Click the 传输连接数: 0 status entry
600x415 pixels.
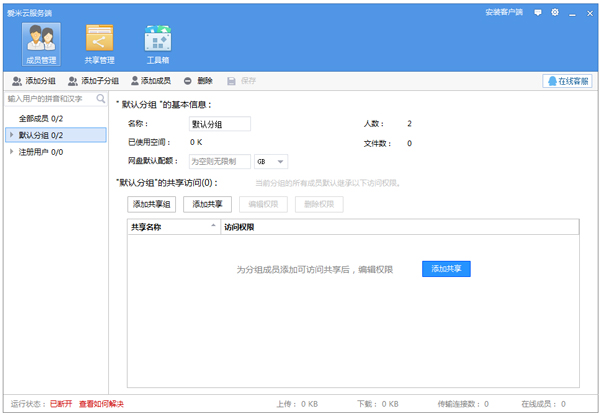click(463, 404)
